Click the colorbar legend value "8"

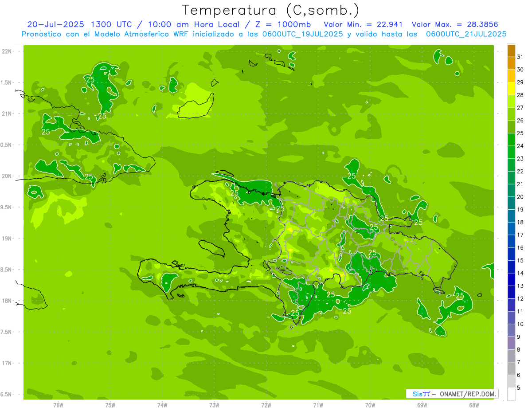pos(519,350)
